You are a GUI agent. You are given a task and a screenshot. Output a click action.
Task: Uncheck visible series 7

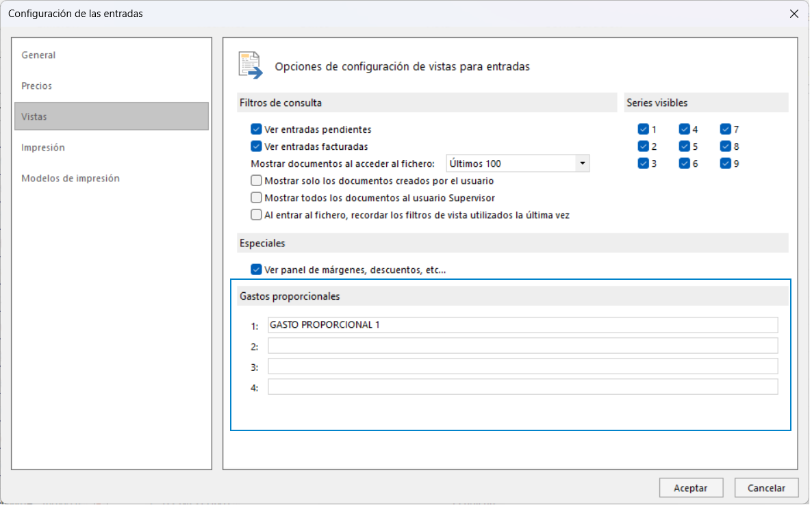(726, 129)
